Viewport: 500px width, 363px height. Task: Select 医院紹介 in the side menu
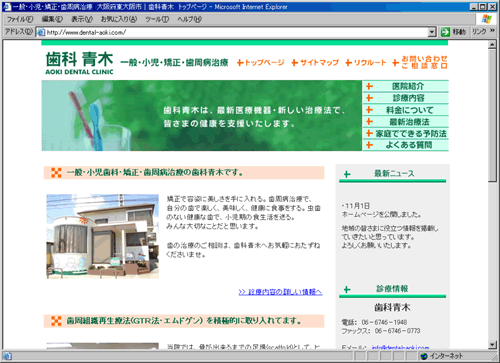(x=408, y=86)
